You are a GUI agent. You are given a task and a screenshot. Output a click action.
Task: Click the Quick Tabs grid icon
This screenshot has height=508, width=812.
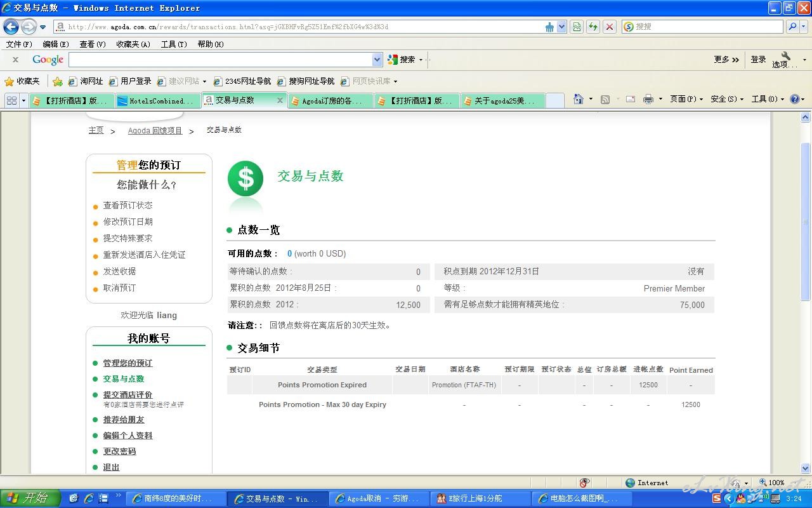11,100
